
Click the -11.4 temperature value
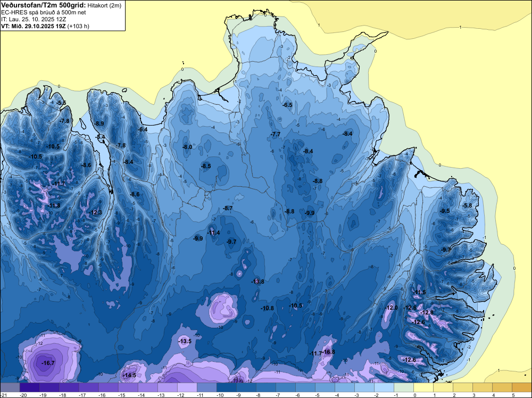213,233
